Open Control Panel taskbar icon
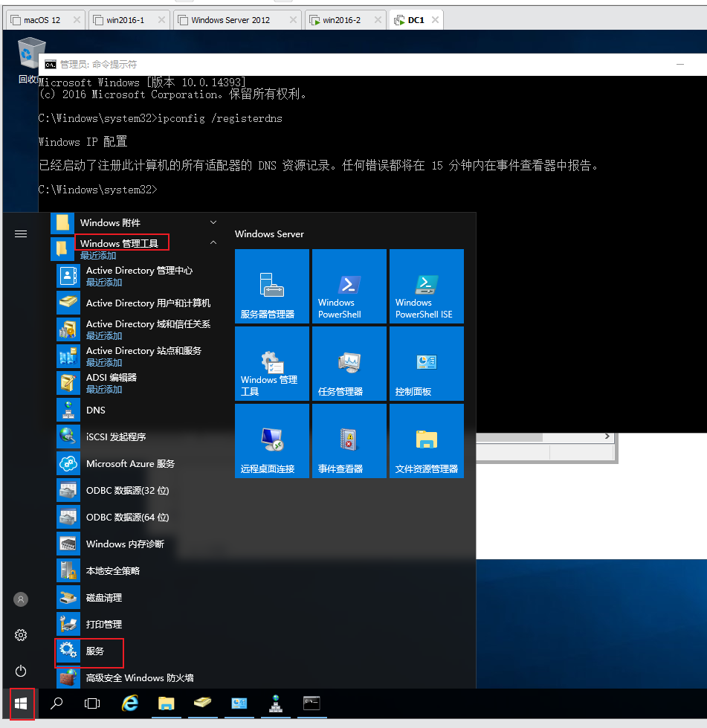707x728 pixels. pos(239,703)
